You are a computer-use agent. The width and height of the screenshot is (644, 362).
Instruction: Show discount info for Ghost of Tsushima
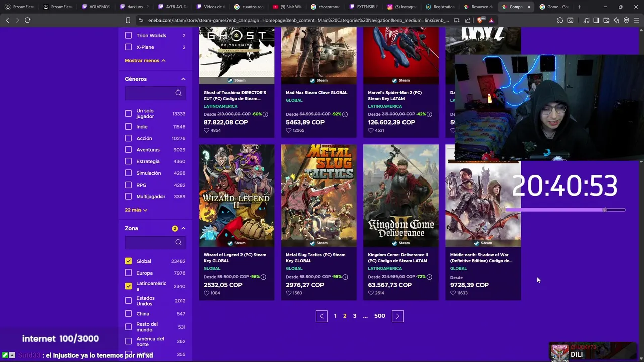click(265, 114)
